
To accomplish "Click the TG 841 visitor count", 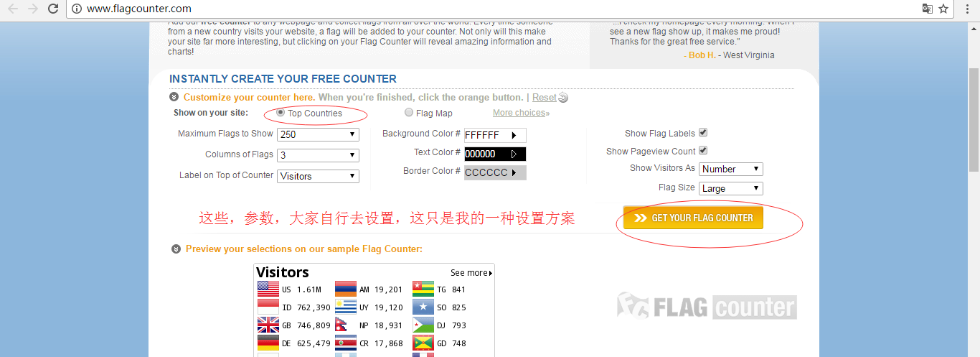I will (x=451, y=289).
